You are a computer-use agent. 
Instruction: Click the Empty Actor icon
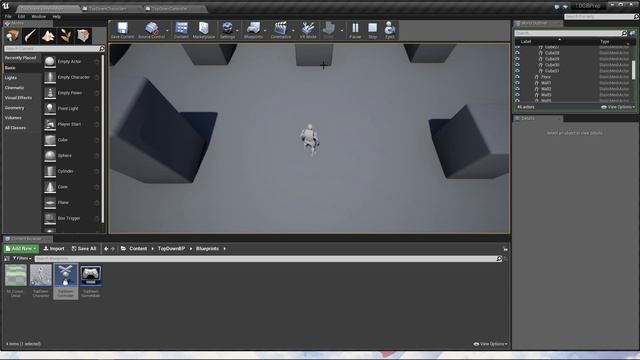tap(50, 61)
